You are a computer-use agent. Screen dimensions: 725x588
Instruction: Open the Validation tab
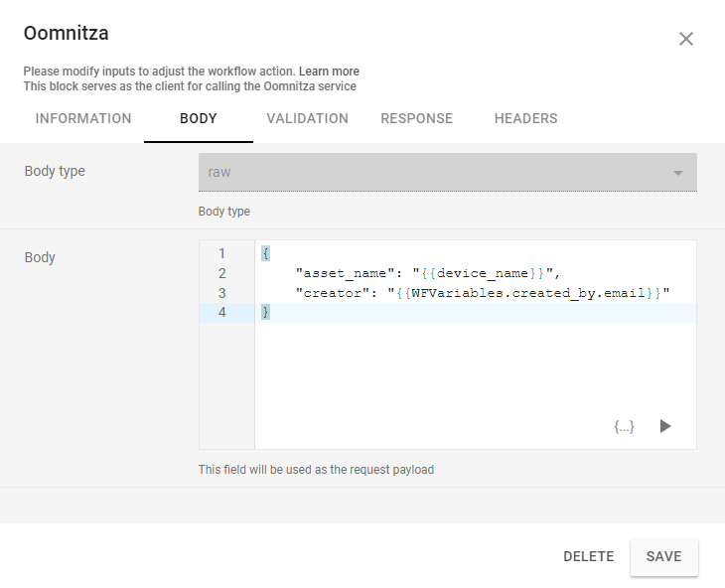[307, 118]
